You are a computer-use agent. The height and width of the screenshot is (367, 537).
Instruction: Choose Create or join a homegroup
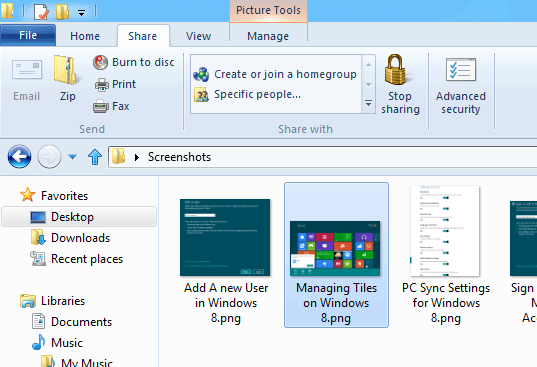285,74
